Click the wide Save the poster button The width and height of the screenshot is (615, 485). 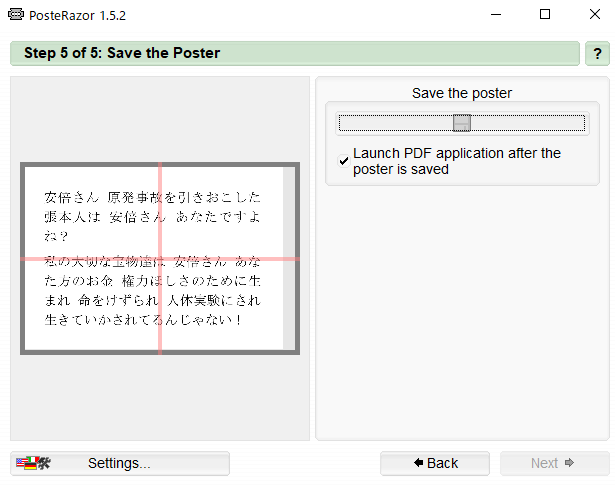pos(462,123)
